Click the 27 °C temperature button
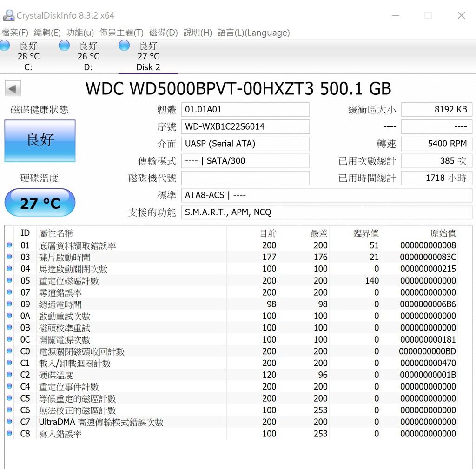 pyautogui.click(x=40, y=203)
